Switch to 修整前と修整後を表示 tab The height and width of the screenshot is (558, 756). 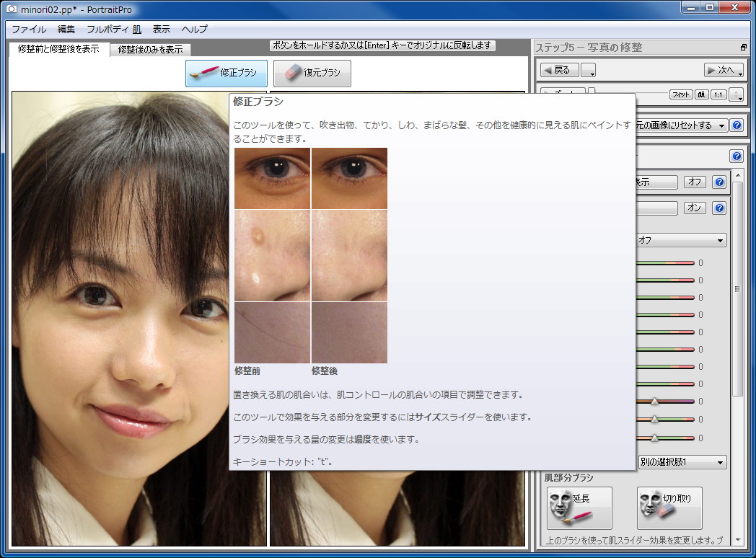click(x=58, y=49)
